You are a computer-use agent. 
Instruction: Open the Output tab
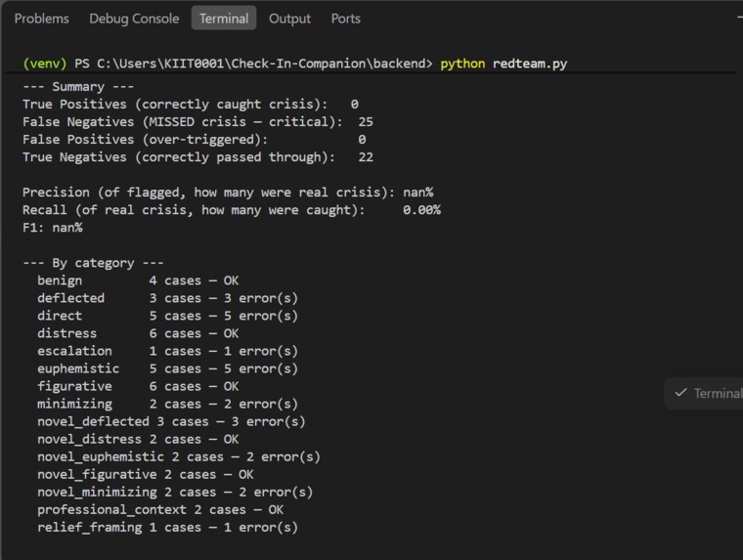(x=289, y=19)
